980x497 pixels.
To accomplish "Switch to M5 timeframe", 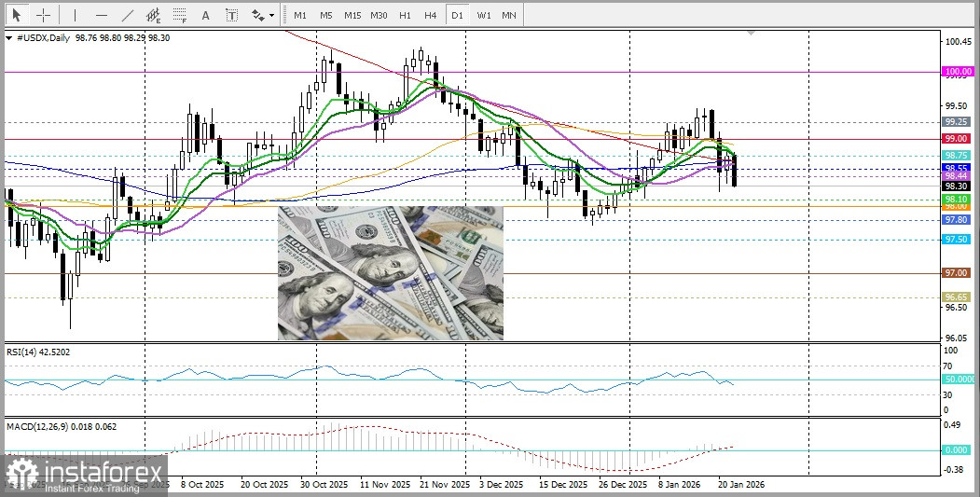I will [x=325, y=15].
